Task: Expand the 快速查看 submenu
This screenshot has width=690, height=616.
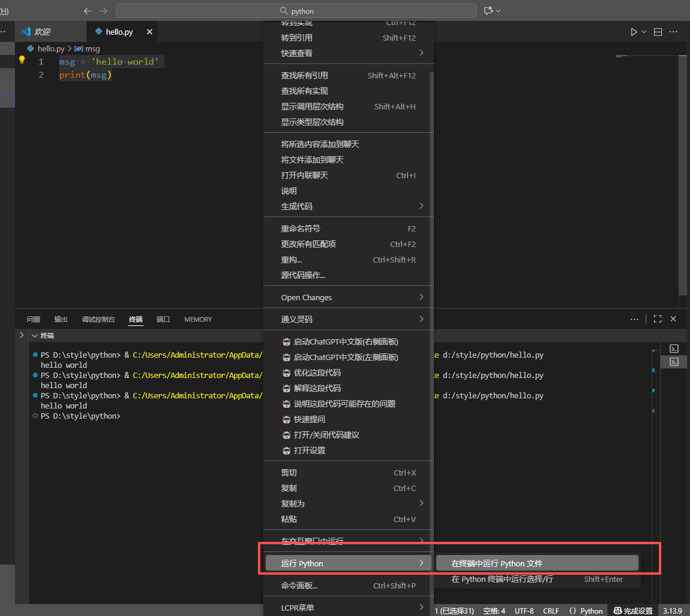Action: click(348, 53)
